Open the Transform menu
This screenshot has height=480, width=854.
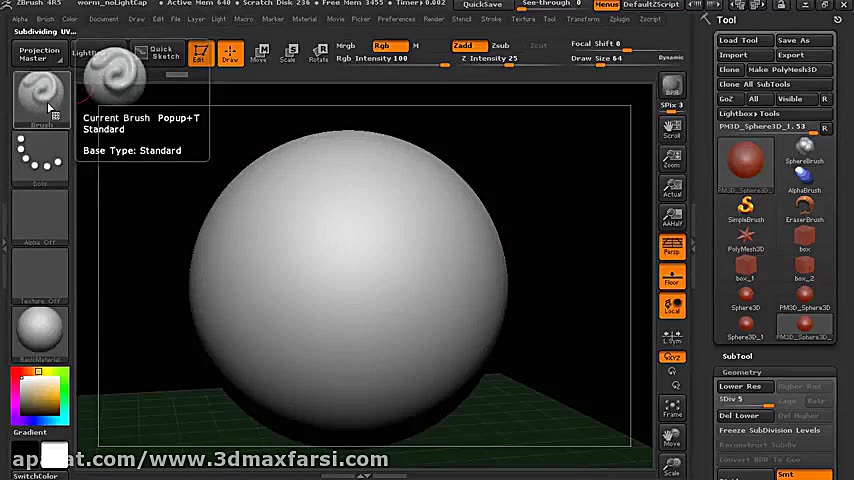[x=583, y=19]
